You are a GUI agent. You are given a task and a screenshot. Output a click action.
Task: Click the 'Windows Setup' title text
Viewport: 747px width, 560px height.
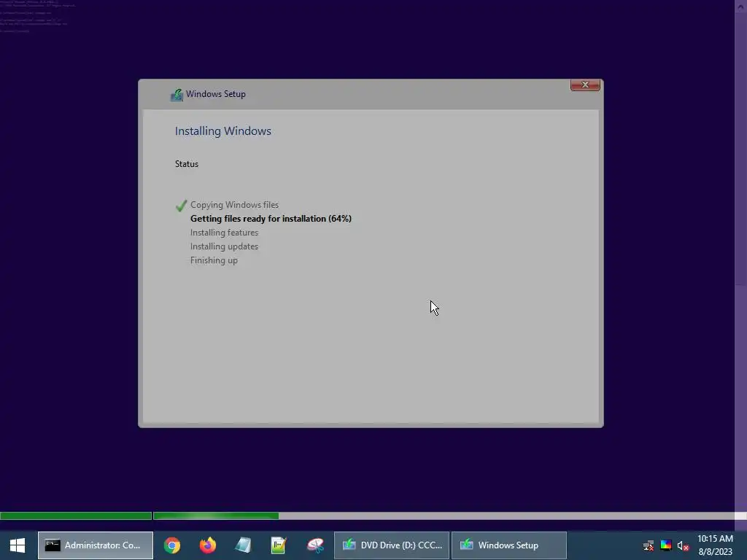[216, 94]
